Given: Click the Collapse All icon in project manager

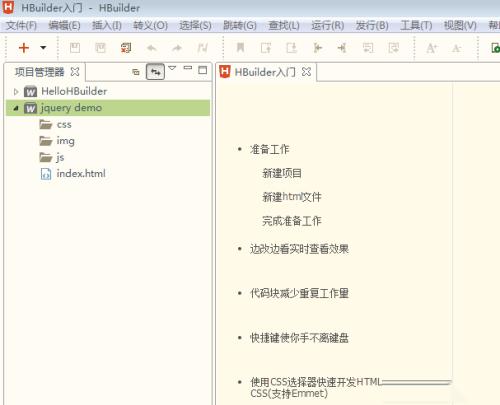Looking at the screenshot, I should (136, 72).
